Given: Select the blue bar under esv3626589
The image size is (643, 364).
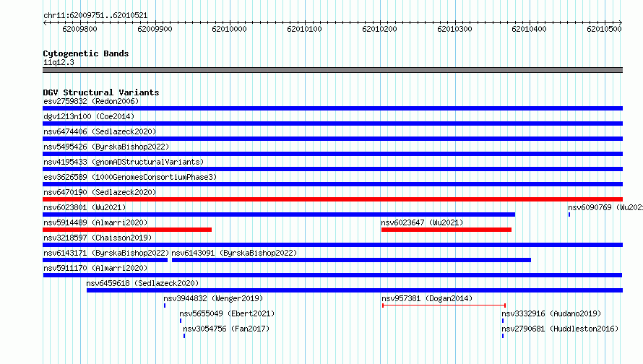Looking at the screenshot, I should tap(332, 184).
